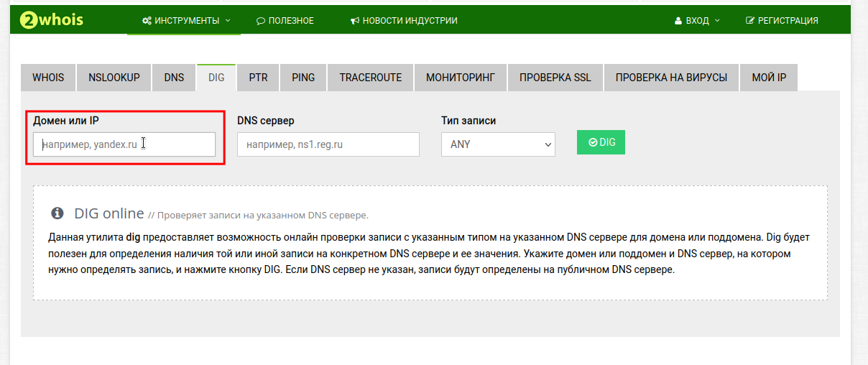Expand the Вход dropdown arrow

(716, 20)
